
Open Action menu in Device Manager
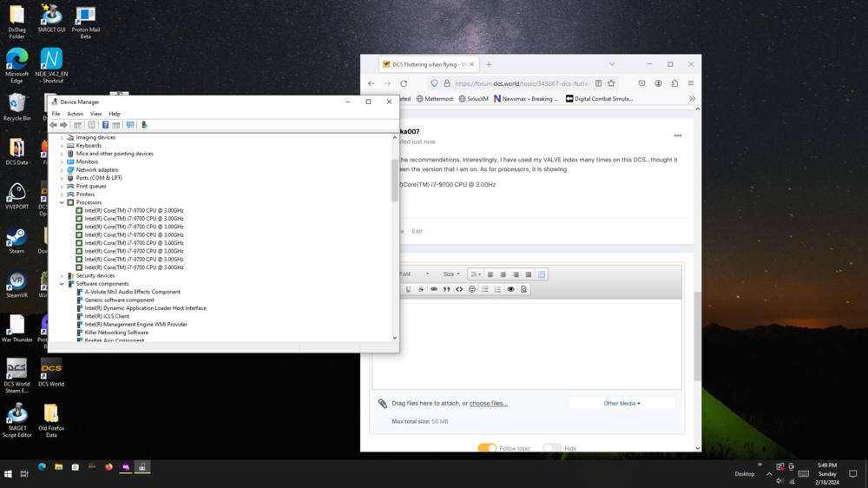pyautogui.click(x=76, y=114)
